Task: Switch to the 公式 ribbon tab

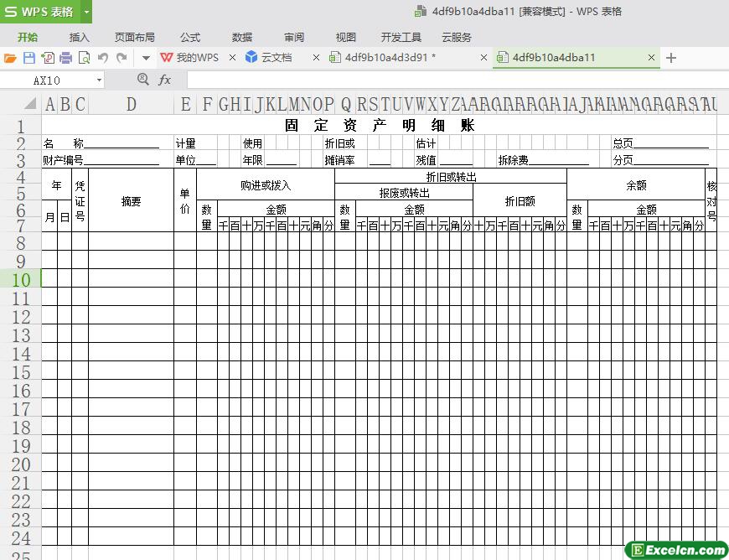Action: pos(190,37)
